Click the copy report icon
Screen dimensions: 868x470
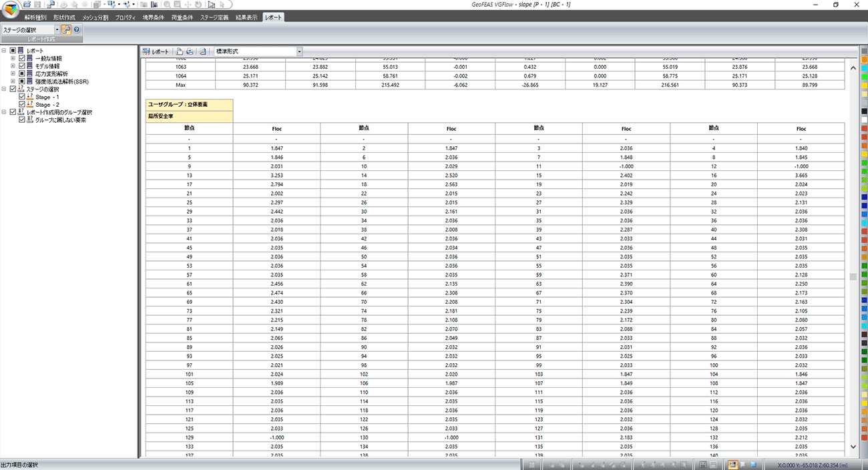180,51
